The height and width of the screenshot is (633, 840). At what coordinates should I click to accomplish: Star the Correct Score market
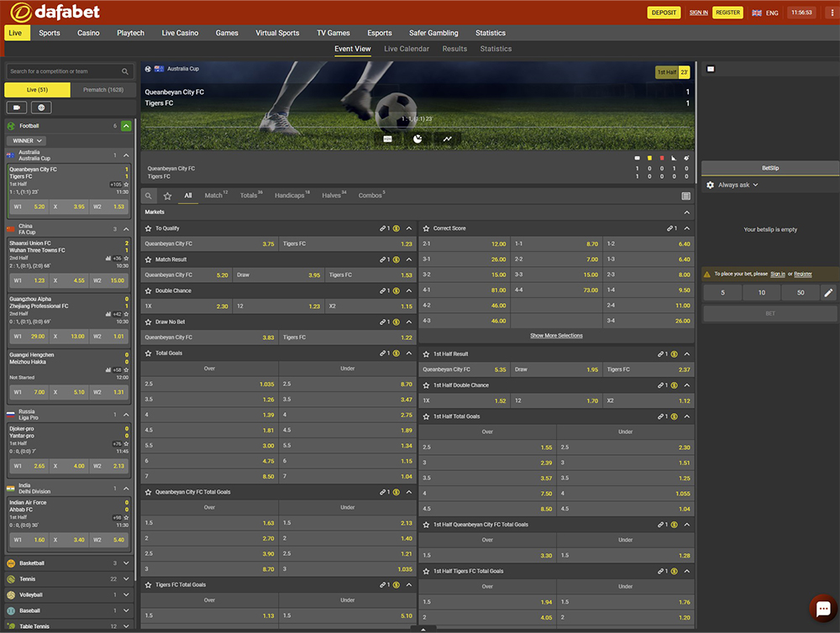tap(427, 228)
